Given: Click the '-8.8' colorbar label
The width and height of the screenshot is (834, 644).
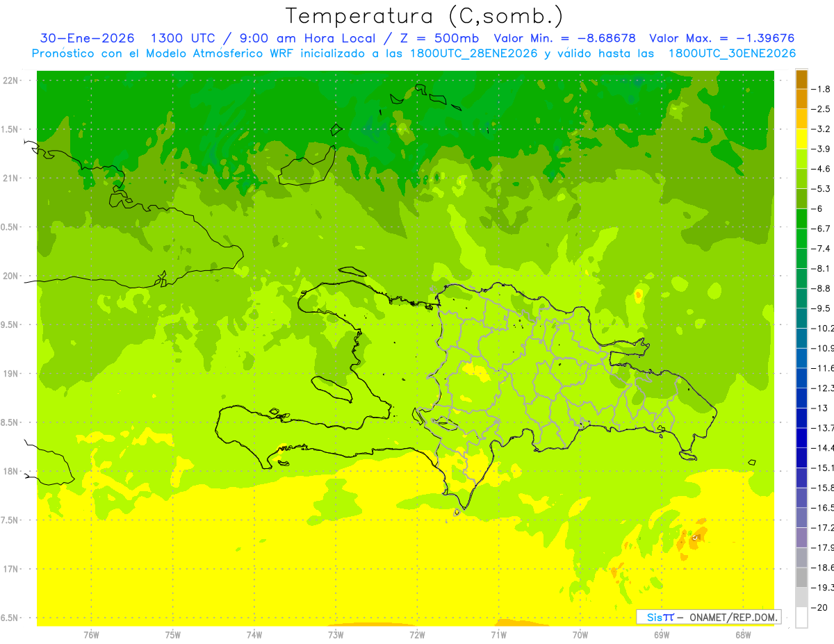Looking at the screenshot, I should [x=822, y=288].
